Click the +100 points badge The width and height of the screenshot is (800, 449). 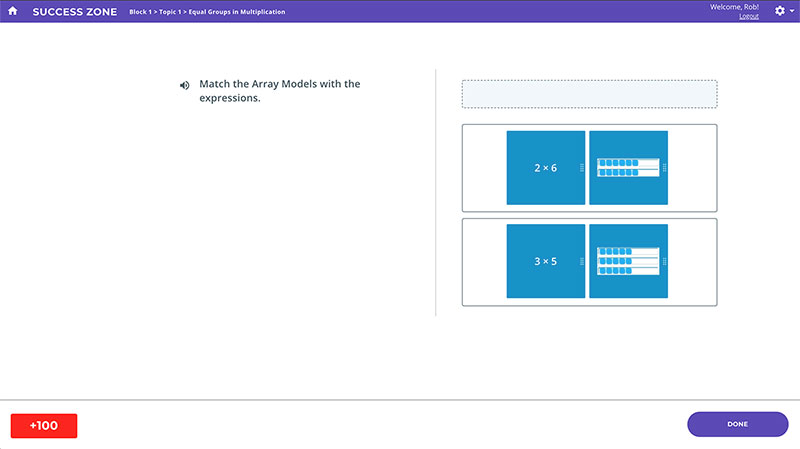click(x=44, y=426)
